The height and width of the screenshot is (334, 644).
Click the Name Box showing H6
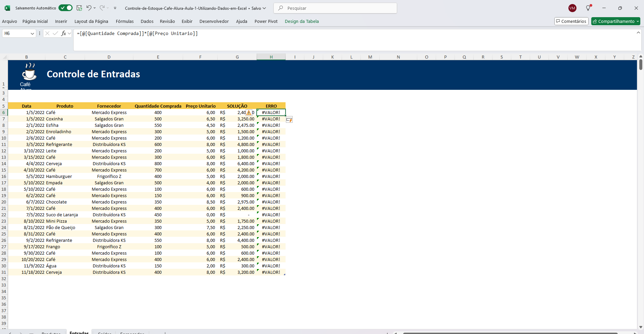pos(16,33)
